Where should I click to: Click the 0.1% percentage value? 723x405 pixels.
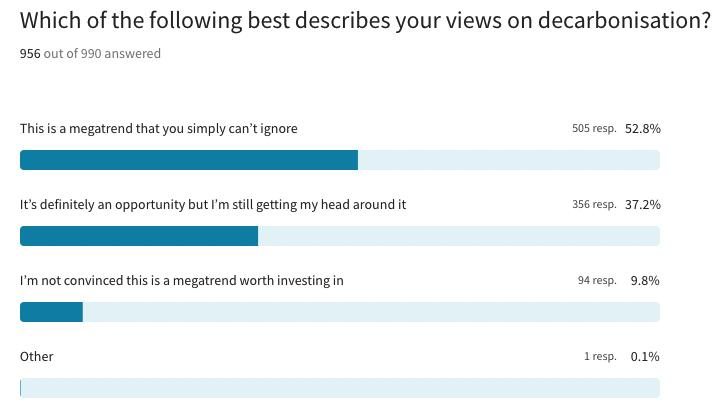645,357
